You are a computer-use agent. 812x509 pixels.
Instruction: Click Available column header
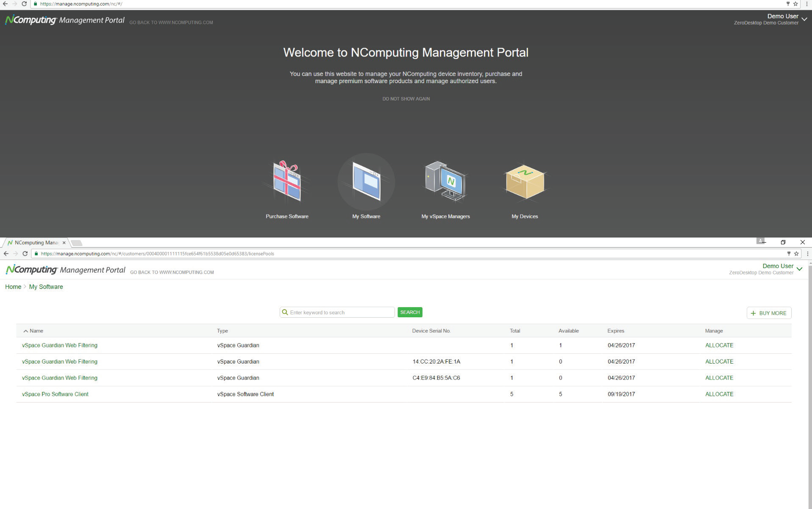[x=568, y=331]
